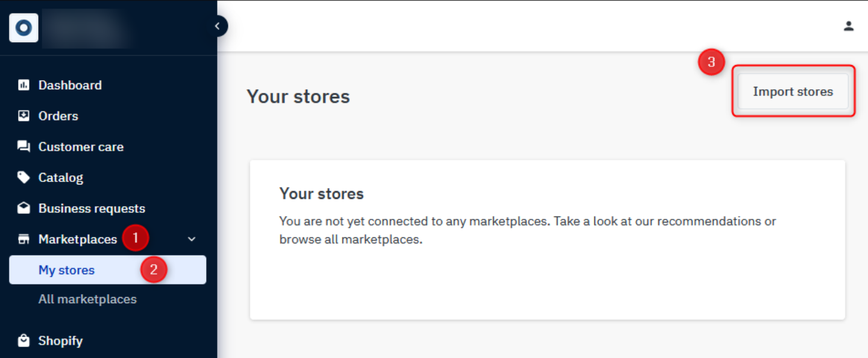Click the Orders inbox icon
Image resolution: width=868 pixels, height=358 pixels.
[24, 116]
